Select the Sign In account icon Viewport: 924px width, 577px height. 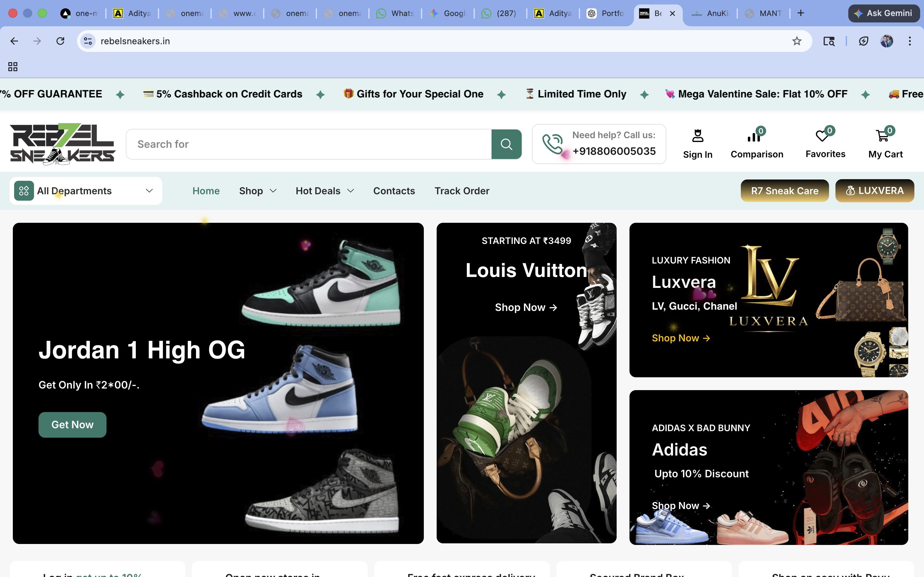697,136
